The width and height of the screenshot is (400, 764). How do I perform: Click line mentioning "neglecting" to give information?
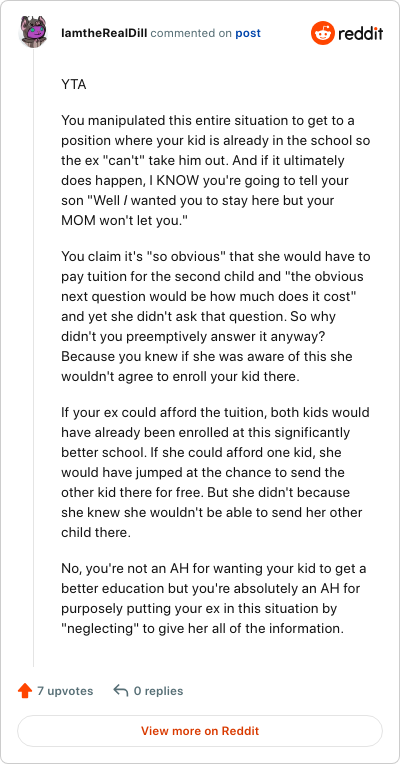tap(203, 629)
